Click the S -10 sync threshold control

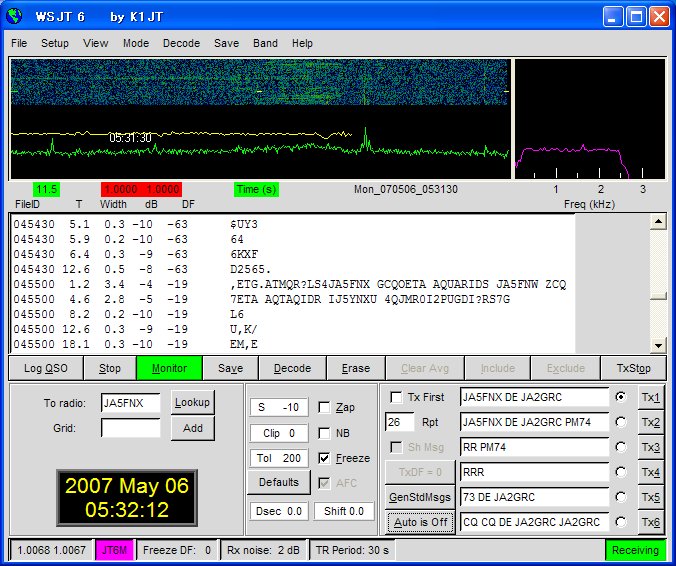[x=279, y=407]
